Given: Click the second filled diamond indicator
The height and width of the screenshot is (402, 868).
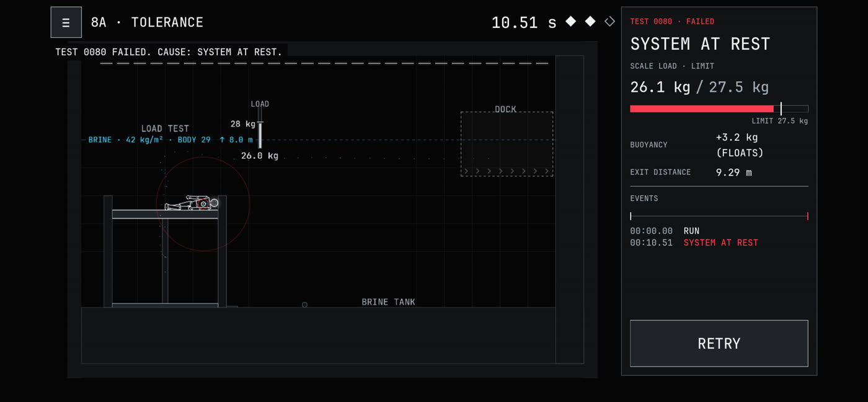Looking at the screenshot, I should [590, 22].
